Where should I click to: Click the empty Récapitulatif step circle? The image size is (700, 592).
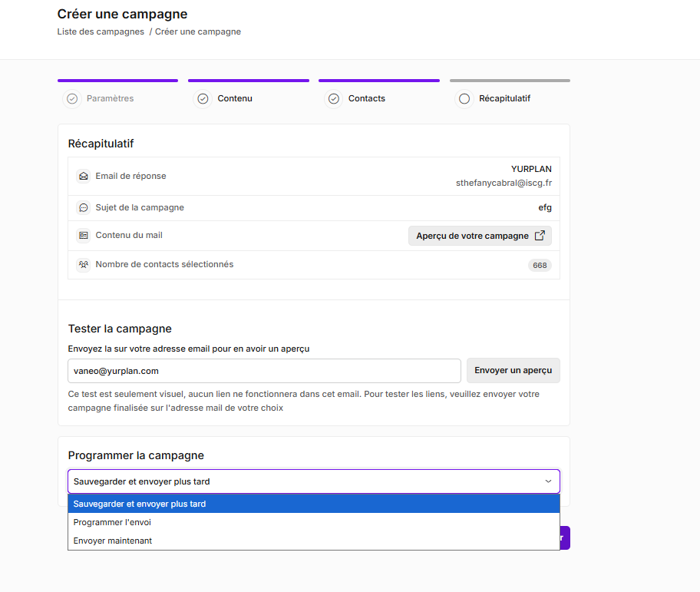(x=464, y=98)
